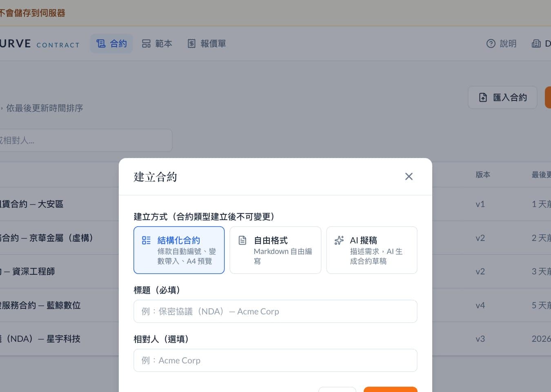
Task: Click the orange submit button in the dialog
Action: (x=390, y=390)
